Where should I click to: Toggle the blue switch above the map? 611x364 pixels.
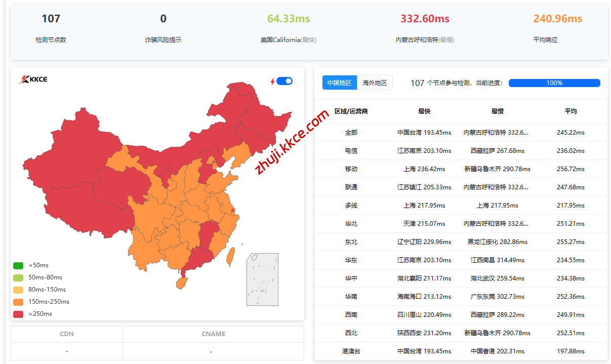click(284, 81)
